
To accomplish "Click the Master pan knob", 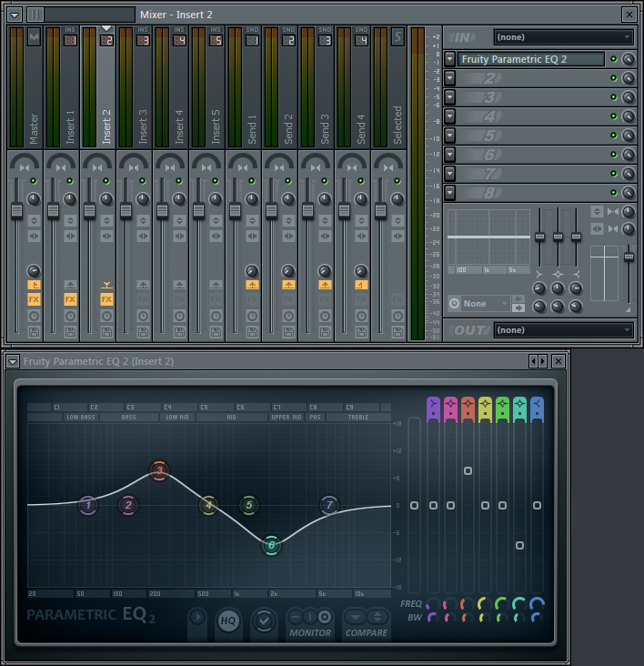I will click(x=25, y=164).
